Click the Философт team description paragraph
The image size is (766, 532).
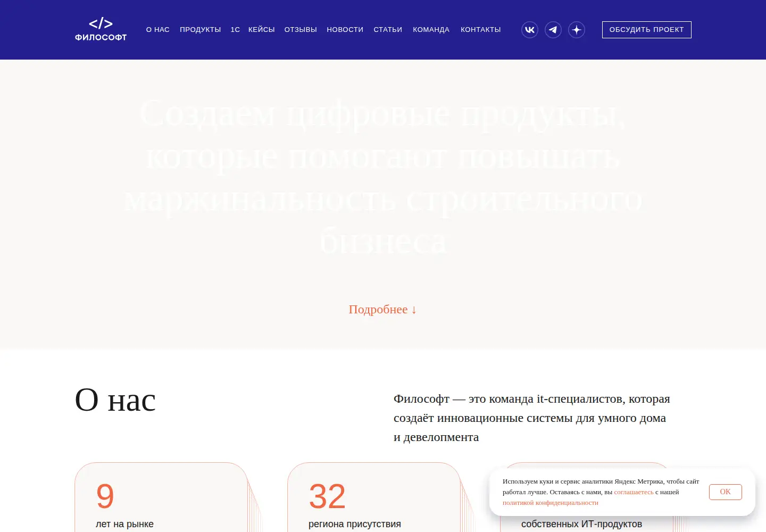point(532,418)
